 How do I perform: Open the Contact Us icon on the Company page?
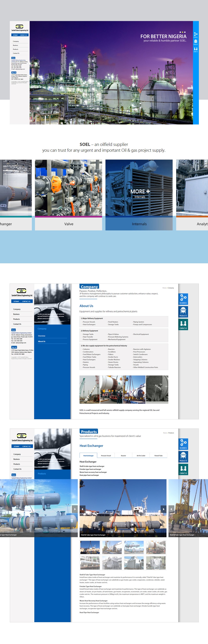(x=183, y=324)
